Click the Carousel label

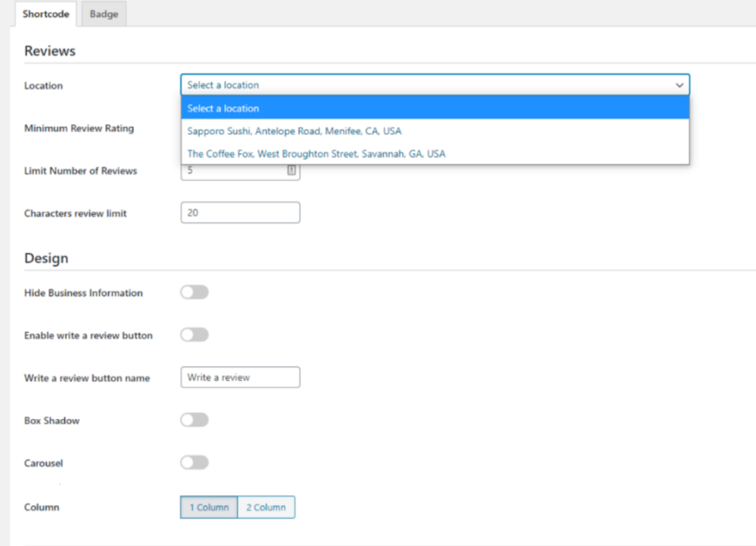point(44,463)
